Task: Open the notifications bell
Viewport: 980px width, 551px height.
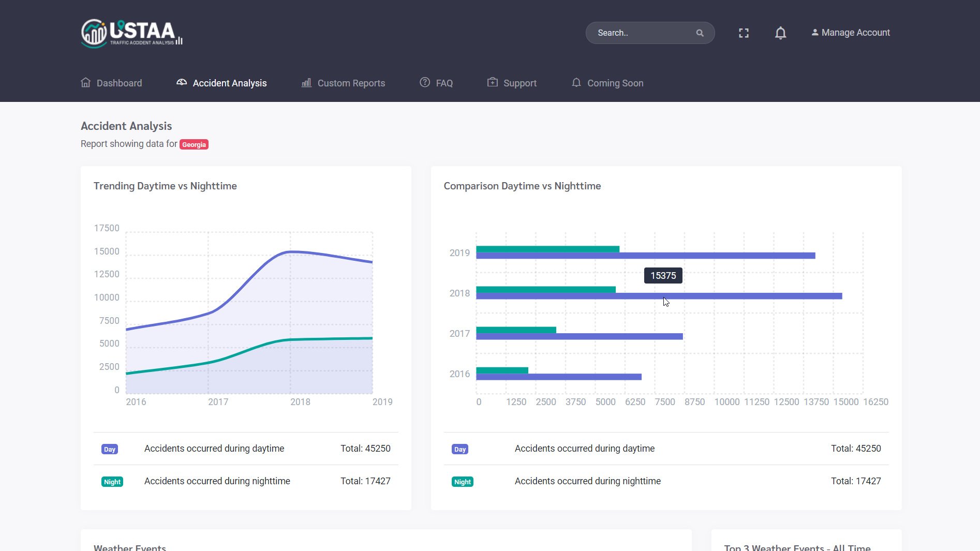Action: [x=780, y=33]
